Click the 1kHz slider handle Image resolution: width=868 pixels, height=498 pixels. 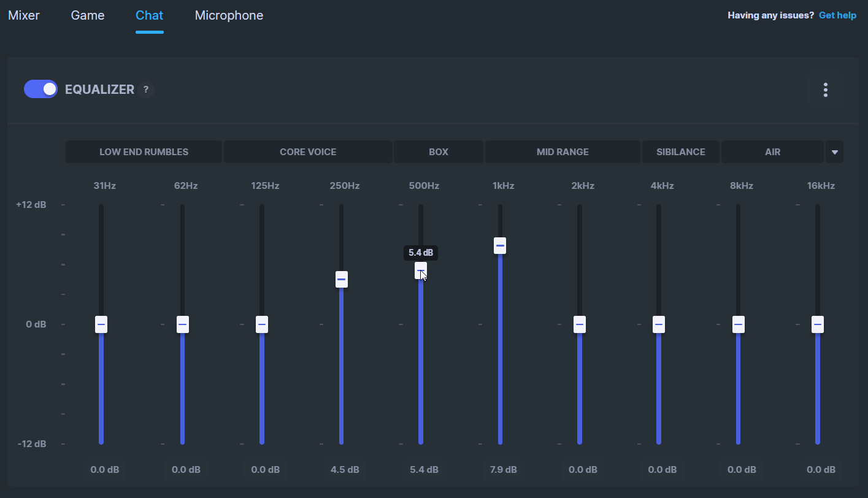click(x=500, y=245)
